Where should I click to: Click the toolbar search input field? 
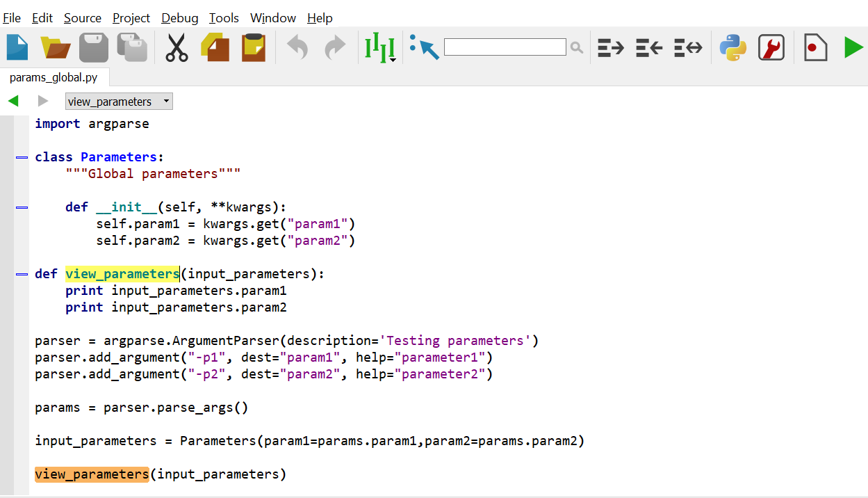[505, 47]
